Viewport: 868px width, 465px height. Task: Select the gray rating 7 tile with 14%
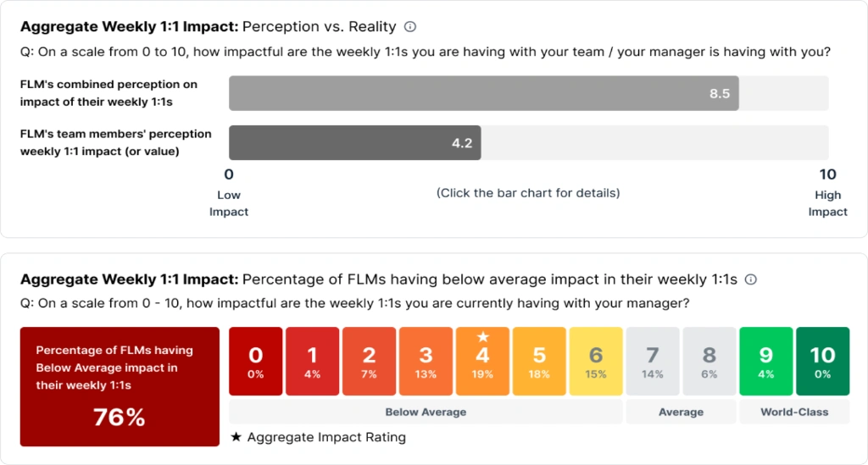(653, 361)
